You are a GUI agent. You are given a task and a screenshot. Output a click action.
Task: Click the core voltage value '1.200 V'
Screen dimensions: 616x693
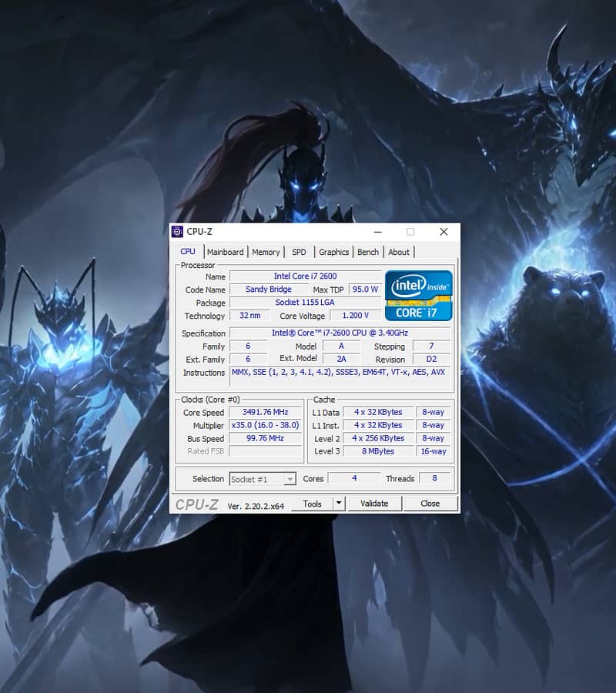pyautogui.click(x=355, y=316)
